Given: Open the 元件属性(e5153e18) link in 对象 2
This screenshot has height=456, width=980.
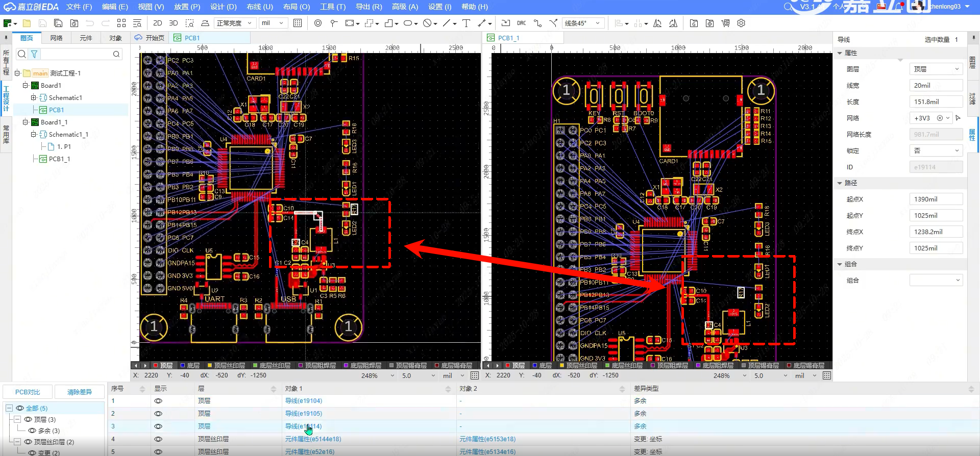Looking at the screenshot, I should (x=487, y=439).
